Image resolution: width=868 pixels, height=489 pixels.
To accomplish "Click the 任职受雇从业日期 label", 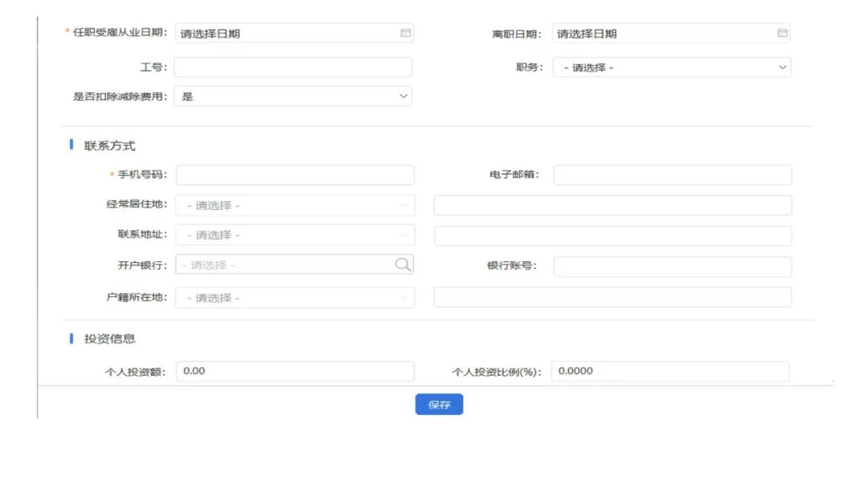I will (x=120, y=32).
